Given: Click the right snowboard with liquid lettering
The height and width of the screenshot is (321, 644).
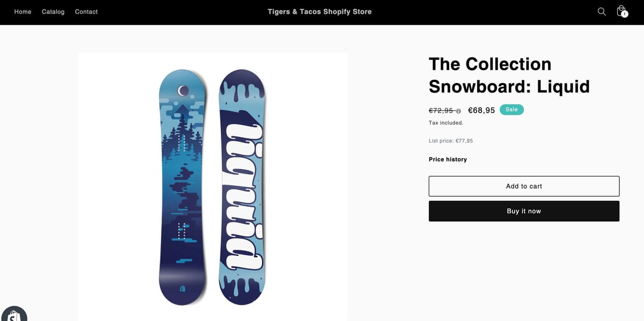Looking at the screenshot, I should (x=242, y=188).
